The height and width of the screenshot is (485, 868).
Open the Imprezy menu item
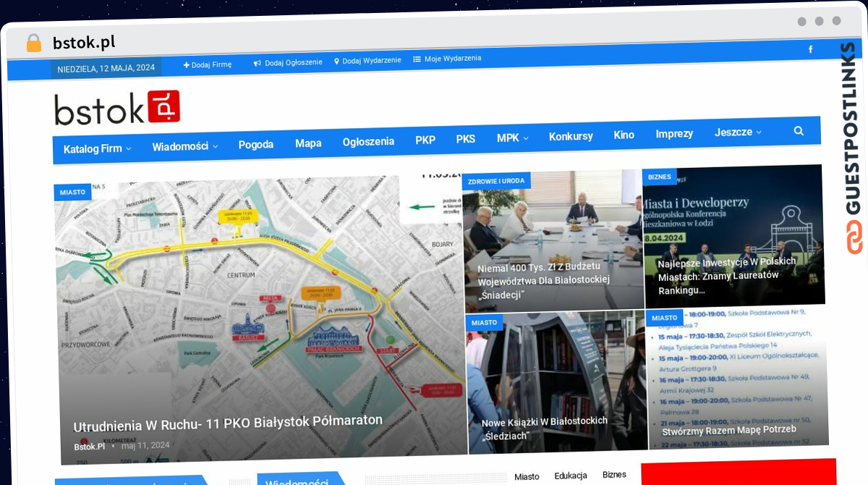[674, 134]
